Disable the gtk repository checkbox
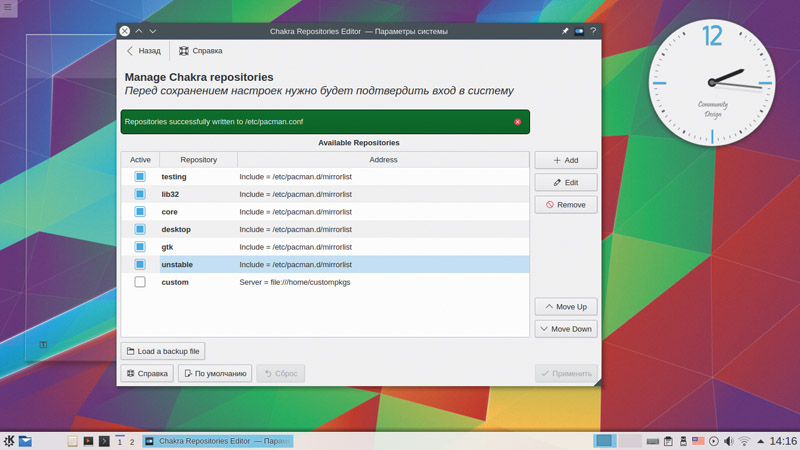This screenshot has width=800, height=450. (140, 247)
